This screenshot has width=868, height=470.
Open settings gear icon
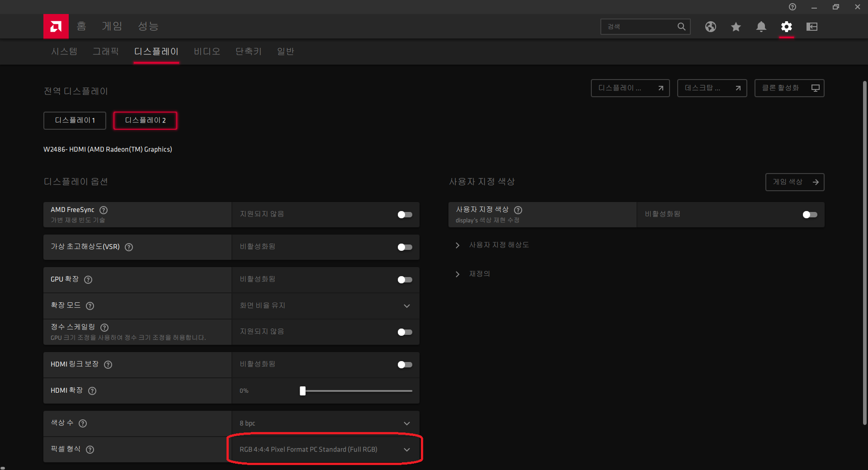pyautogui.click(x=787, y=27)
